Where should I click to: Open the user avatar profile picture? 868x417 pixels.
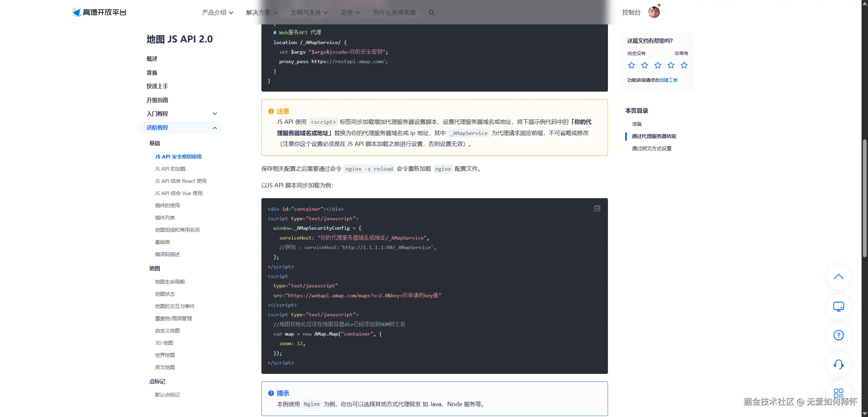click(654, 12)
